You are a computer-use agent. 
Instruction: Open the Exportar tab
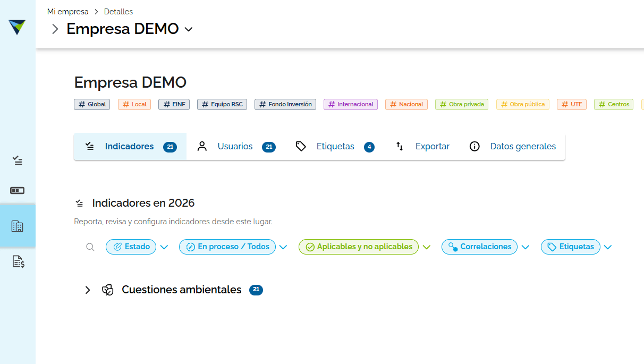[422, 147]
